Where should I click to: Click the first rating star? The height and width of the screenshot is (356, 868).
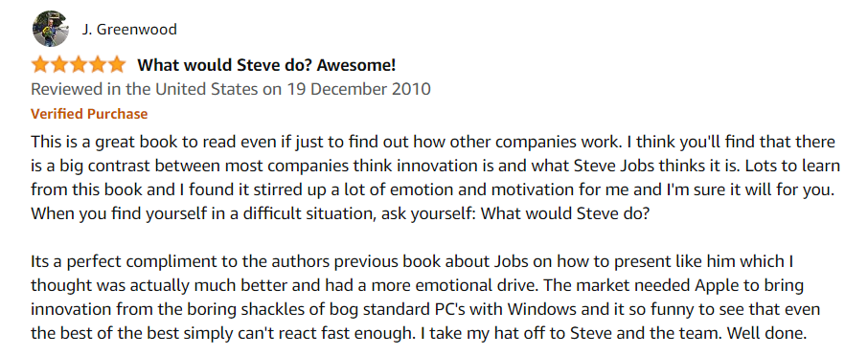point(40,65)
